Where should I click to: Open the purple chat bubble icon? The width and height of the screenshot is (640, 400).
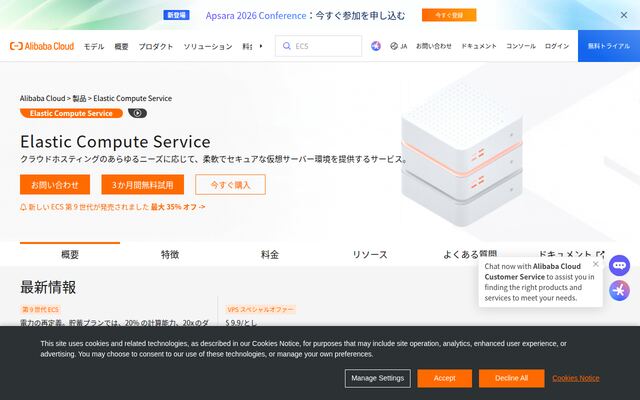(x=619, y=266)
